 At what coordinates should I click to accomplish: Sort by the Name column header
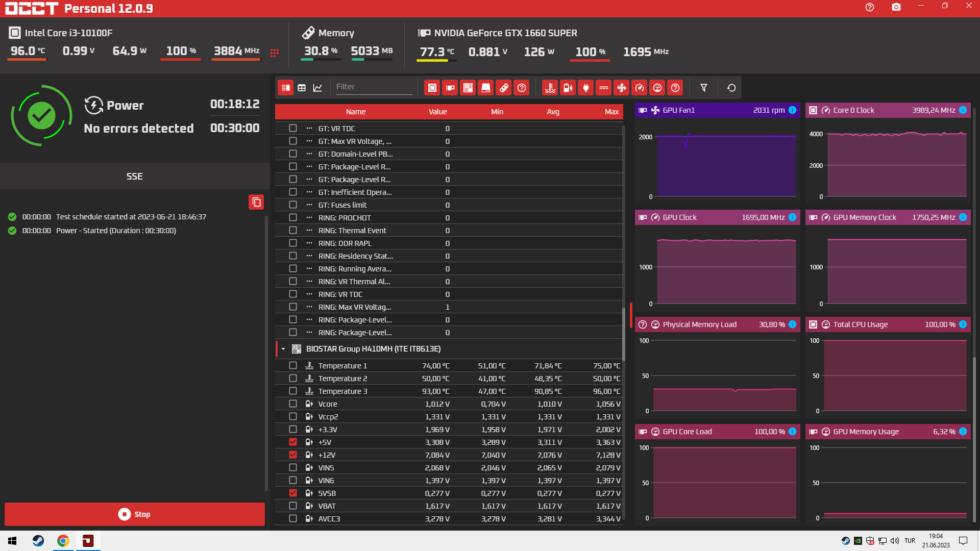(x=355, y=112)
